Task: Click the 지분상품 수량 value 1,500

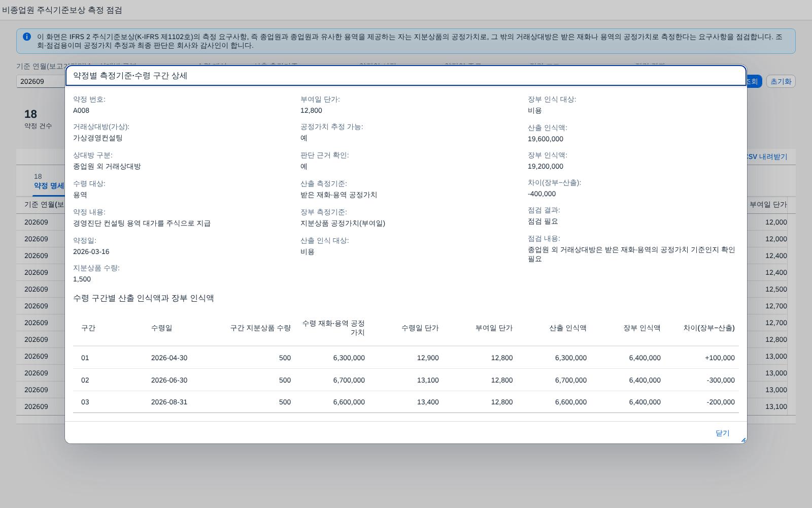Action: coord(82,279)
